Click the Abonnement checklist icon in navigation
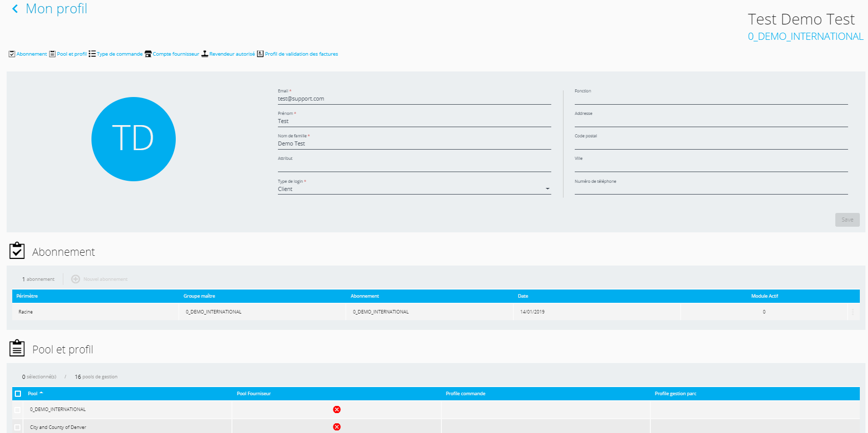The image size is (868, 433). click(12, 54)
